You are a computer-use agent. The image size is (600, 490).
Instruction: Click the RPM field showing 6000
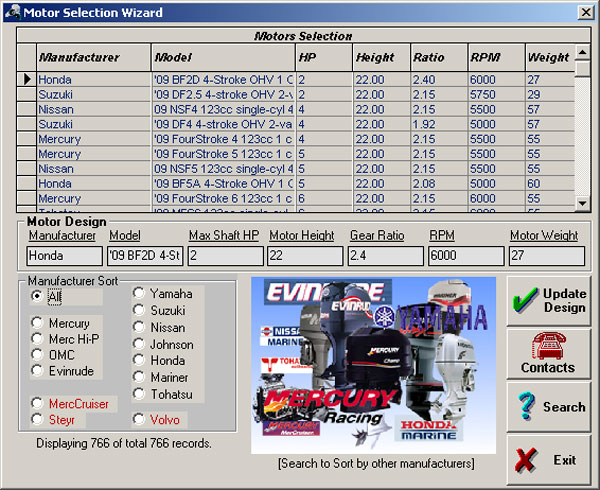click(466, 256)
